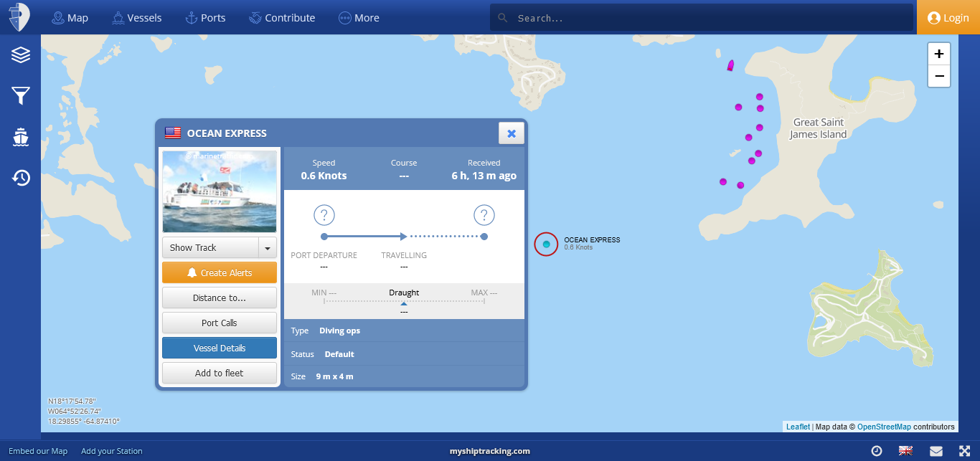Click Add your Station link
980x461 pixels.
tap(112, 451)
